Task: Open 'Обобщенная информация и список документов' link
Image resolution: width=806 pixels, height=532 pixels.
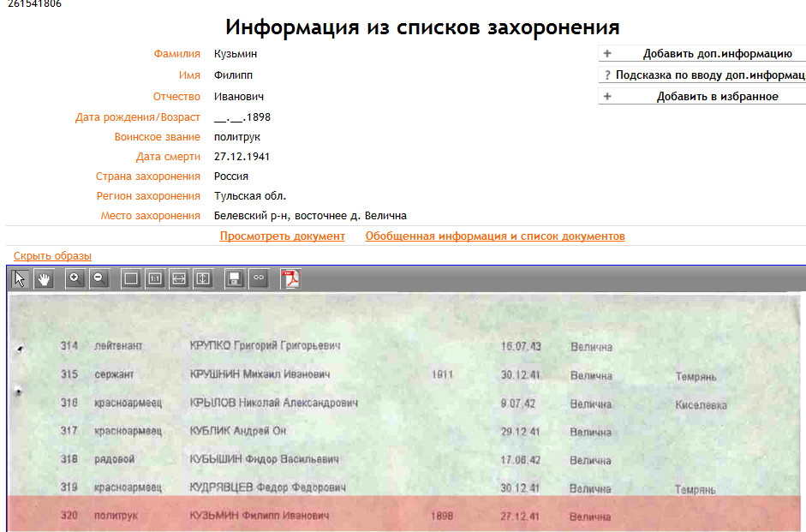Action: coord(494,236)
